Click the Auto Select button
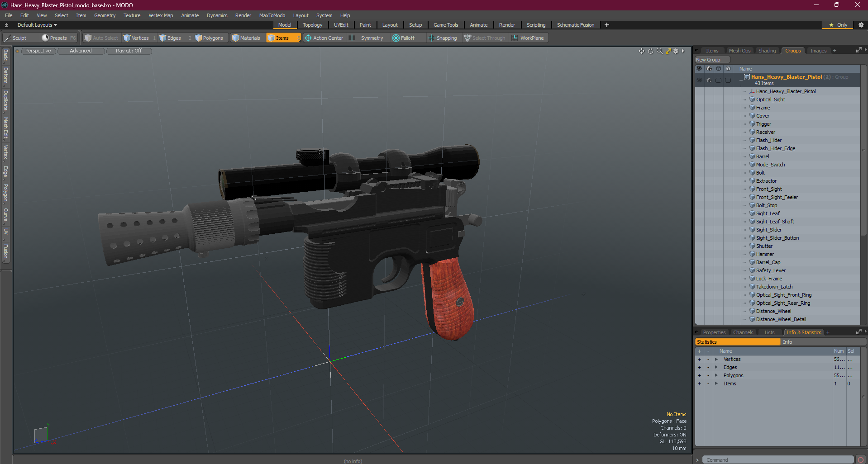The width and height of the screenshot is (868, 464). point(101,38)
